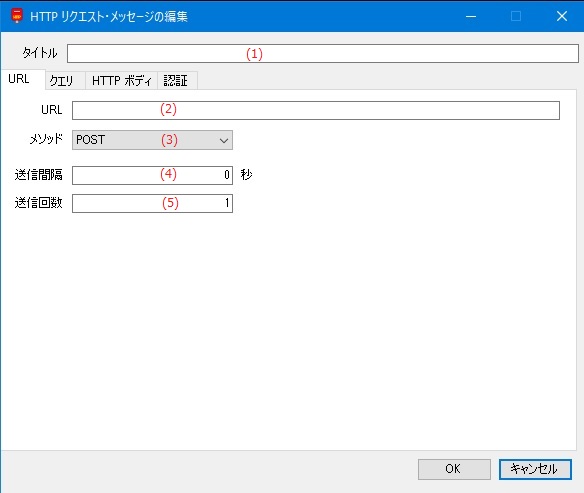Close the HTTP リクエスト・メッセージの編集 window
Viewport: 584px width, 493px height.
pyautogui.click(x=562, y=16)
